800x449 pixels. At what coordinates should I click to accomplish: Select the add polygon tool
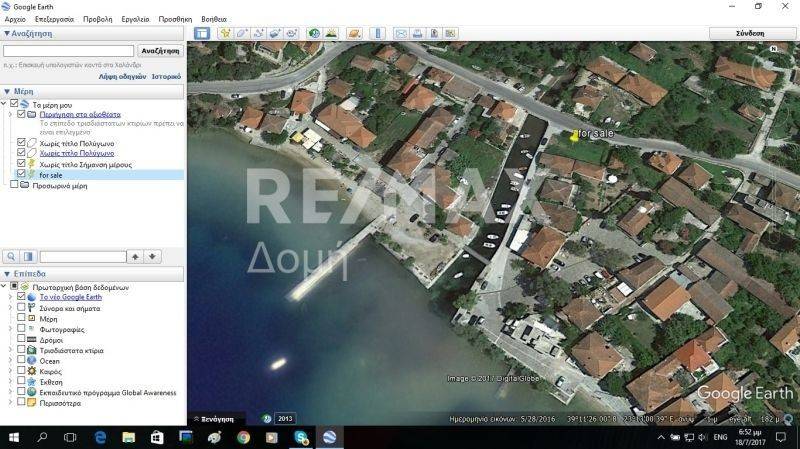[242, 33]
